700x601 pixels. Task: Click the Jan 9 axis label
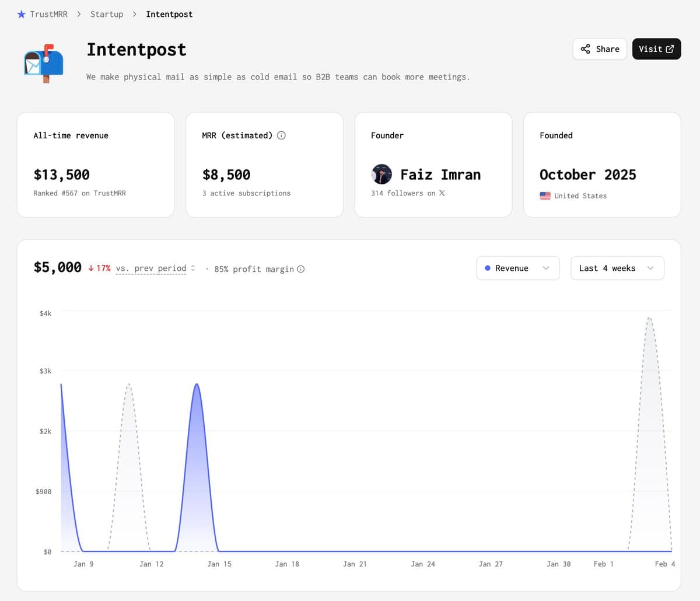coord(83,564)
